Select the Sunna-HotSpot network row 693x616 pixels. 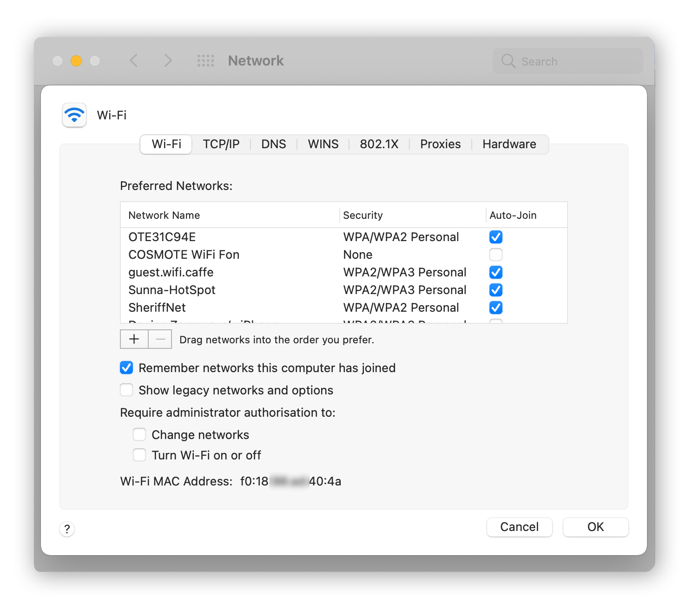(x=232, y=290)
